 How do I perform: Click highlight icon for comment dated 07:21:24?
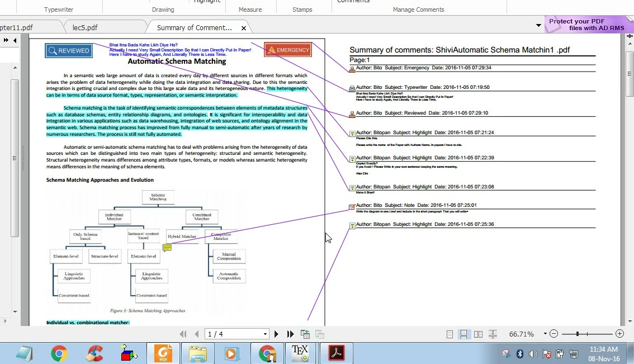pyautogui.click(x=352, y=134)
